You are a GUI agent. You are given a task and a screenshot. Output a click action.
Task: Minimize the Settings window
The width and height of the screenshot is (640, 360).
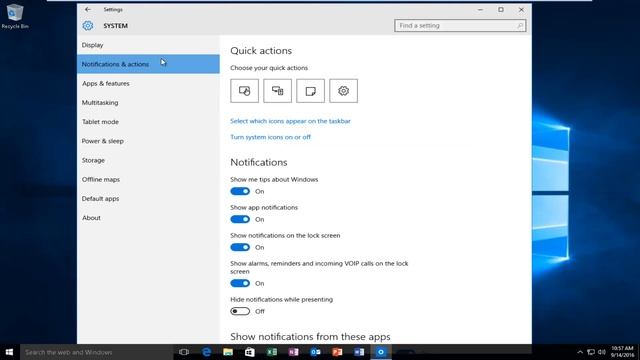tap(480, 9)
